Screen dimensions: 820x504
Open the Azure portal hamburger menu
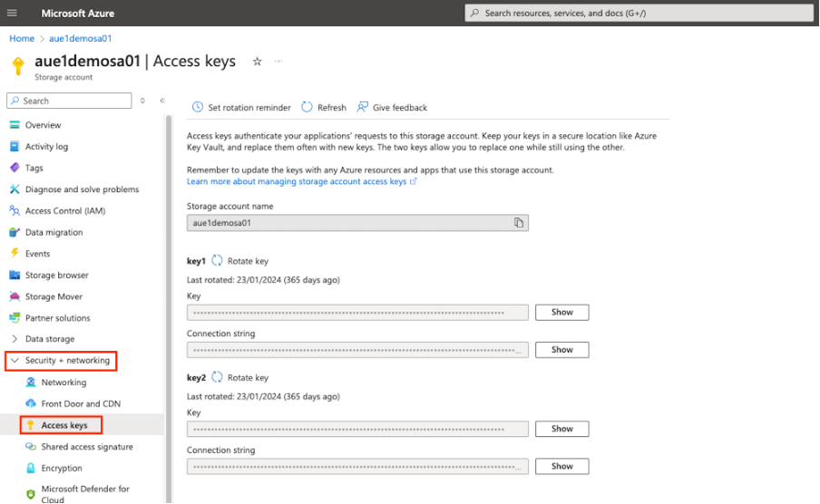pos(12,13)
